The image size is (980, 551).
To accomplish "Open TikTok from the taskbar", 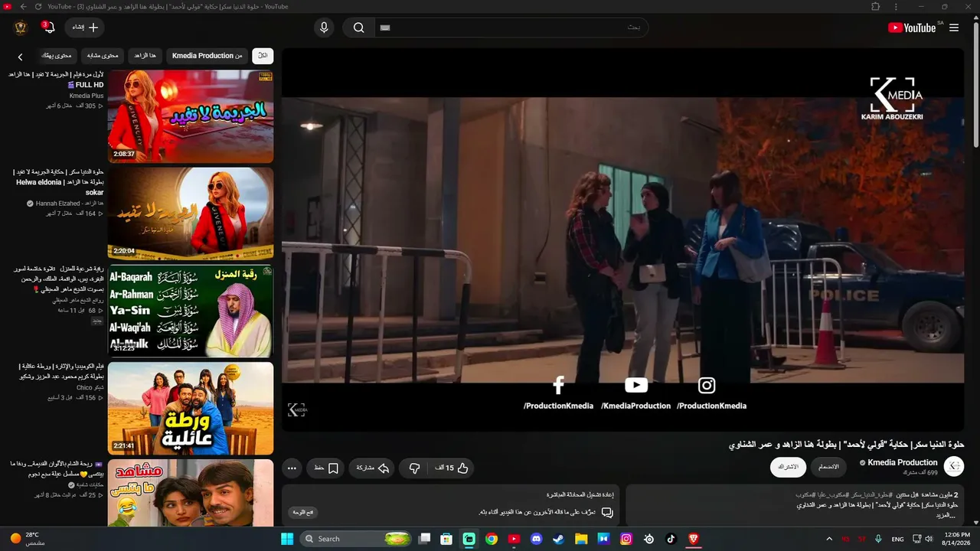I will (671, 539).
